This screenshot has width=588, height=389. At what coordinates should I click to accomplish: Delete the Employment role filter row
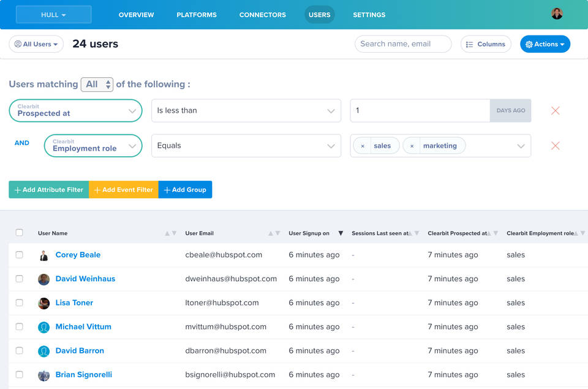(x=555, y=146)
